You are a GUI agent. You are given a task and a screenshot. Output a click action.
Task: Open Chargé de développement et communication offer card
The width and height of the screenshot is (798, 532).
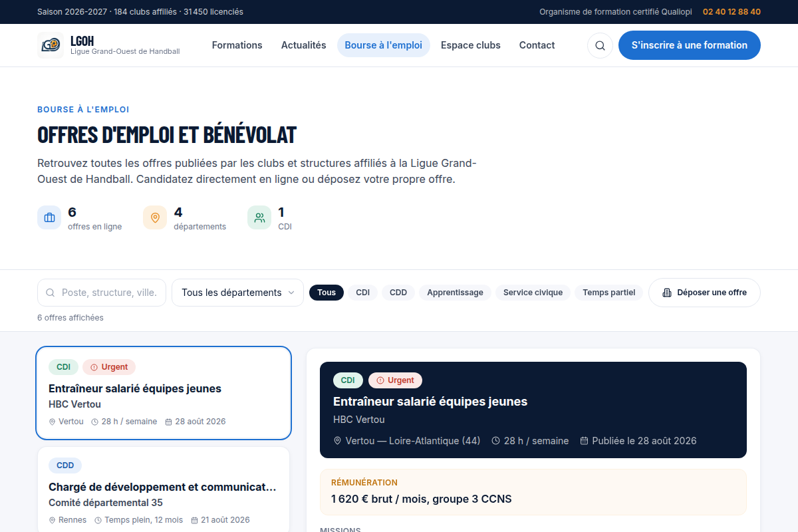tap(164, 489)
